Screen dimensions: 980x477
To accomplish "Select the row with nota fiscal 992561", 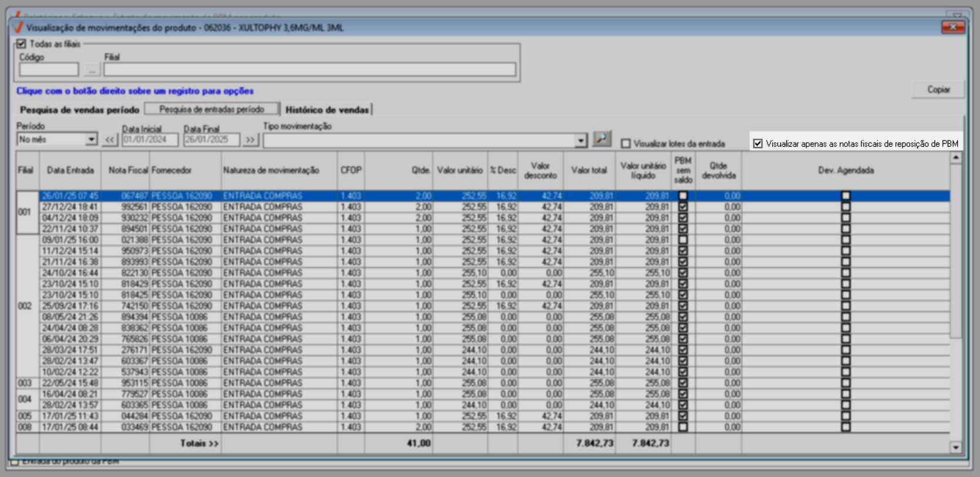I will 133,207.
